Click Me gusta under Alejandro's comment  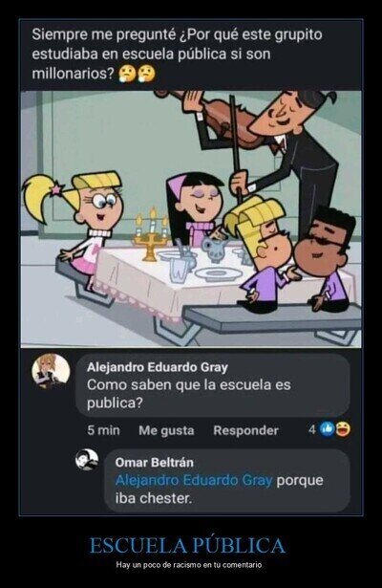click(x=166, y=430)
